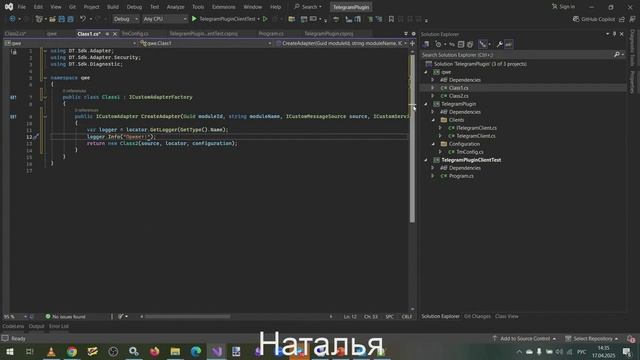Click the Save All icon in the toolbar

(71, 19)
